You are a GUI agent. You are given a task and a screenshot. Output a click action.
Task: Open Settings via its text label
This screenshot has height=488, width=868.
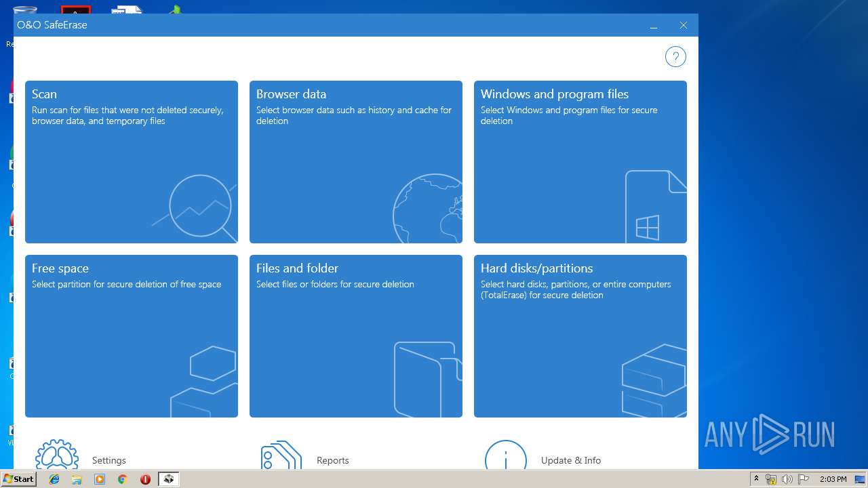(109, 460)
